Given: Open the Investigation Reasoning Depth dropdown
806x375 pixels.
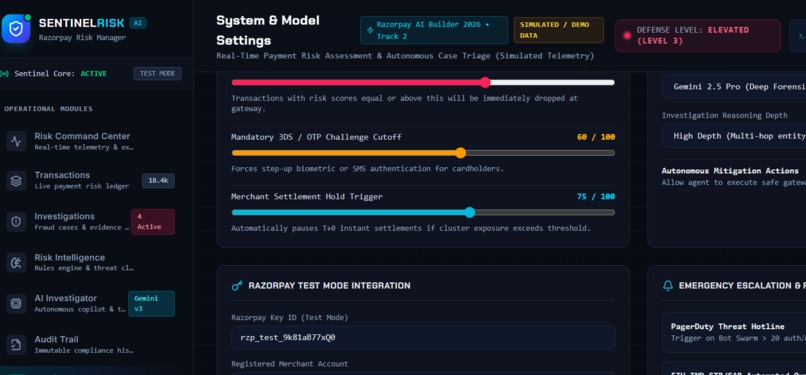Looking at the screenshot, I should coord(734,136).
